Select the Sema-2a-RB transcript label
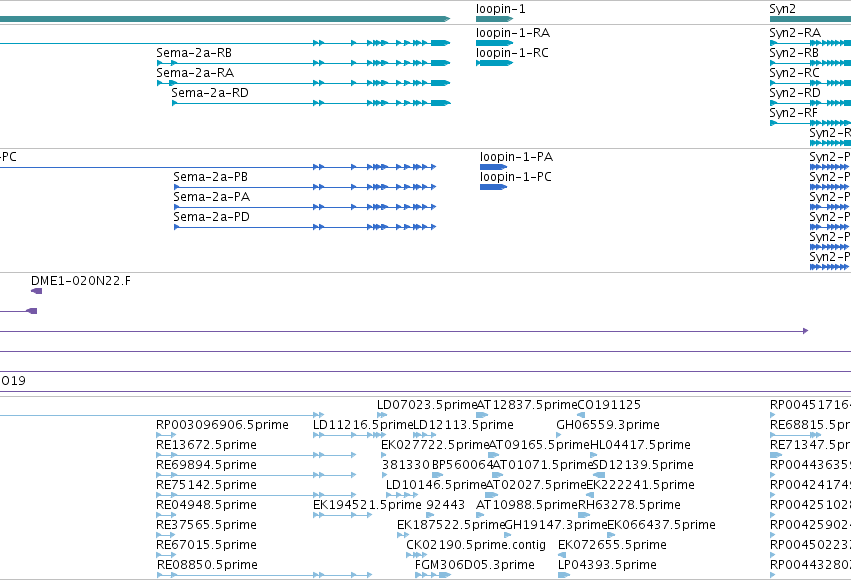This screenshot has width=851, height=580. 194,53
